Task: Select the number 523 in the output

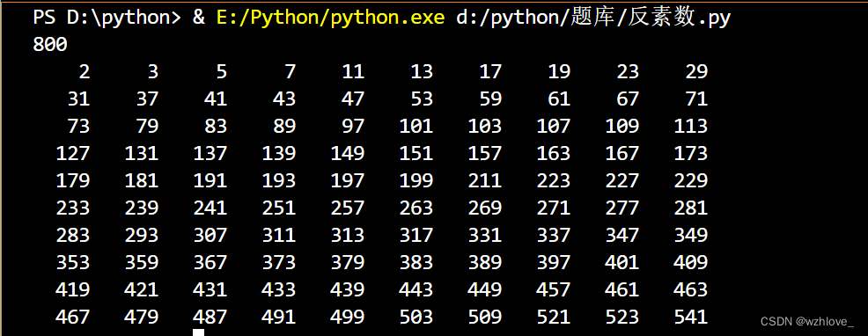Action: point(622,318)
